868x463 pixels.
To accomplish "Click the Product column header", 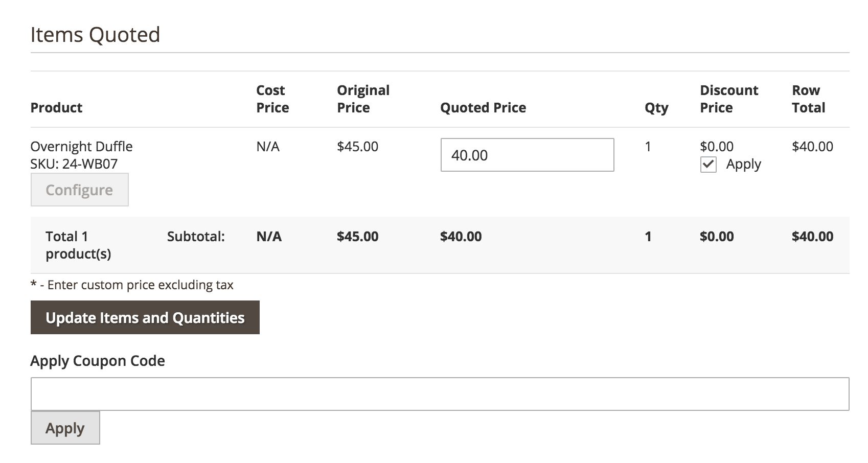I will [x=56, y=107].
